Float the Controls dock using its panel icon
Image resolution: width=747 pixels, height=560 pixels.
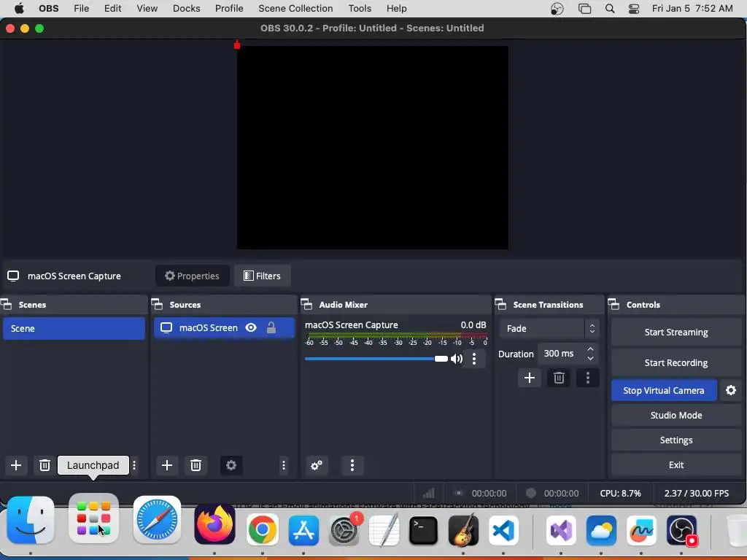614,305
